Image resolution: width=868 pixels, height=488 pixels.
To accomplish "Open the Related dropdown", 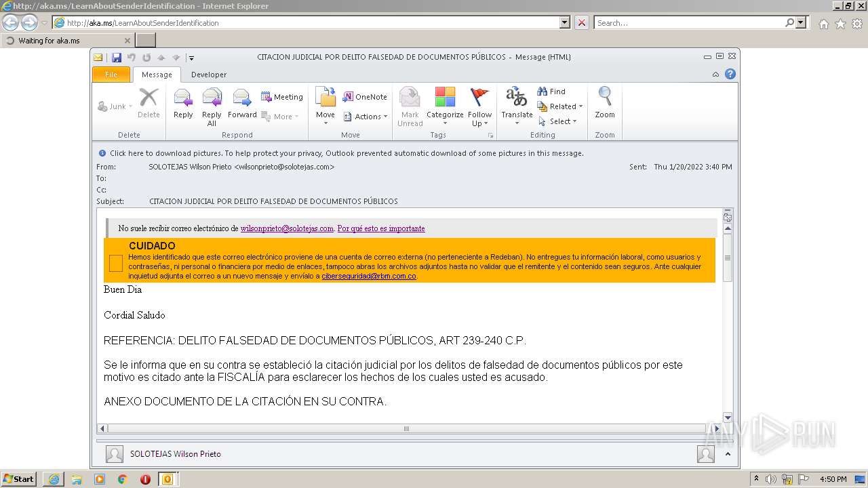I will pos(560,106).
